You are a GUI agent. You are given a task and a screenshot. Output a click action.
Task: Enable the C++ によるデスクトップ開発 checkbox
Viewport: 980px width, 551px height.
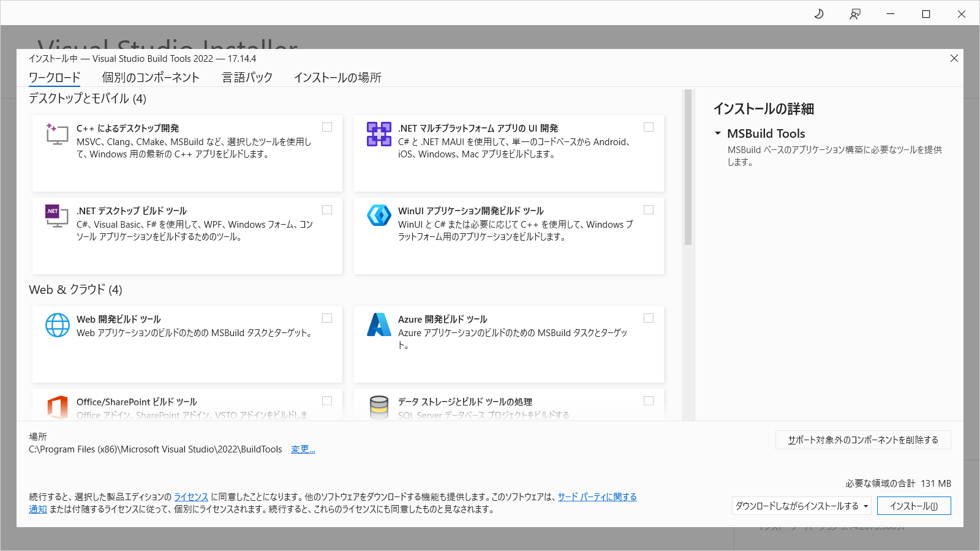pyautogui.click(x=327, y=127)
